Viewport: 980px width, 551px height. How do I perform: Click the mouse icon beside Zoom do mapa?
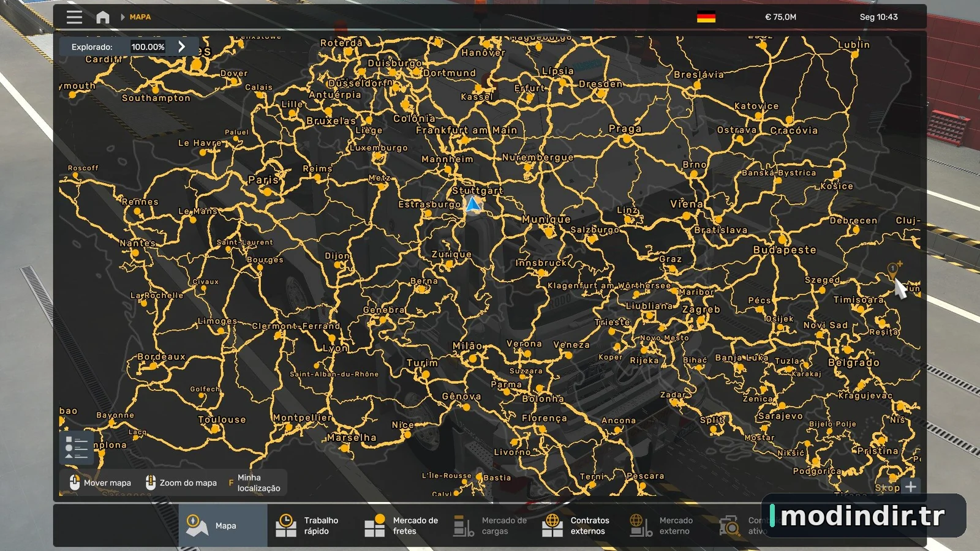[x=151, y=482]
